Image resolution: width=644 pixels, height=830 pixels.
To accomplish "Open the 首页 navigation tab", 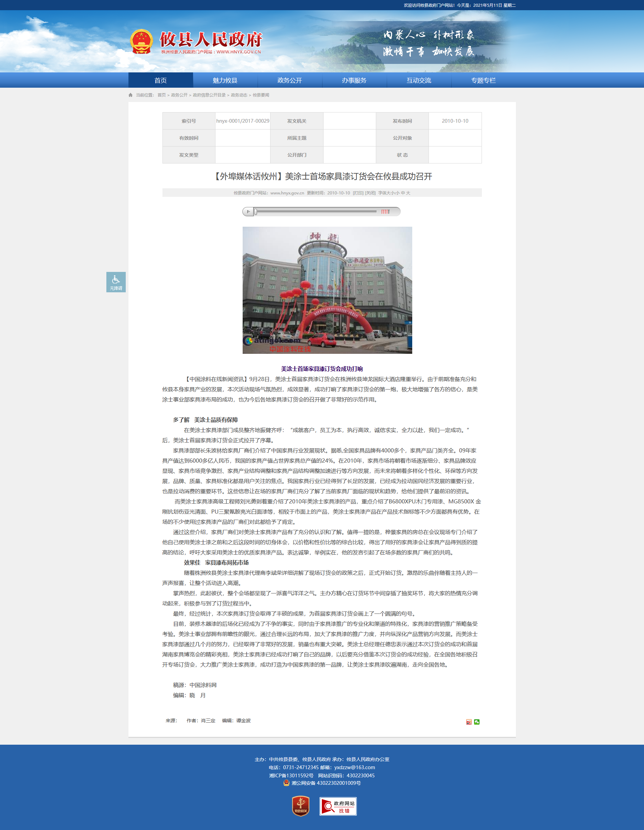I will (x=161, y=80).
